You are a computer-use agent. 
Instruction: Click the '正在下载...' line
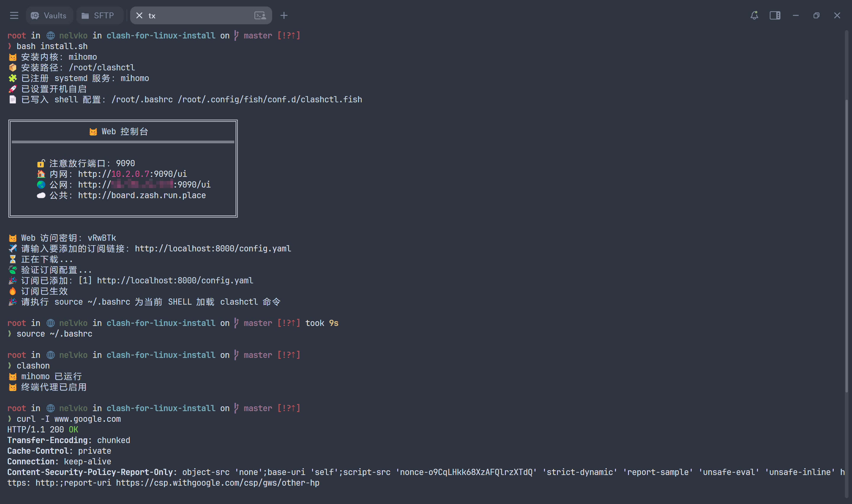[x=41, y=259]
